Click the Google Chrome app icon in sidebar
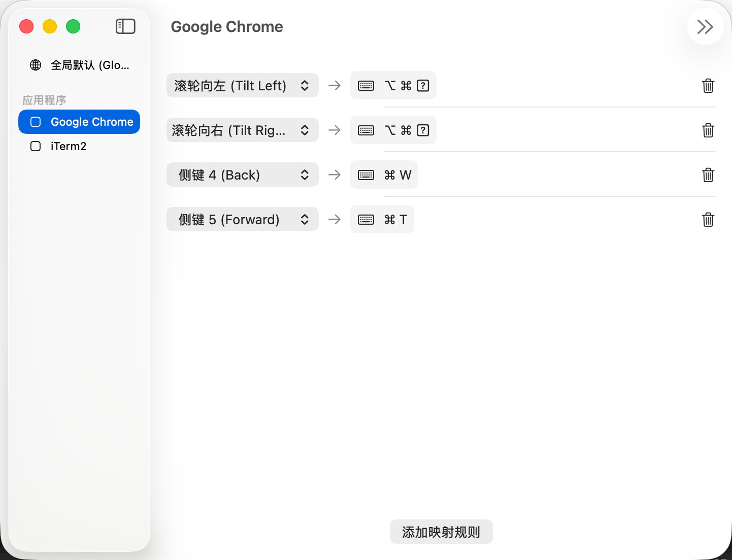The width and height of the screenshot is (732, 560). [36, 122]
